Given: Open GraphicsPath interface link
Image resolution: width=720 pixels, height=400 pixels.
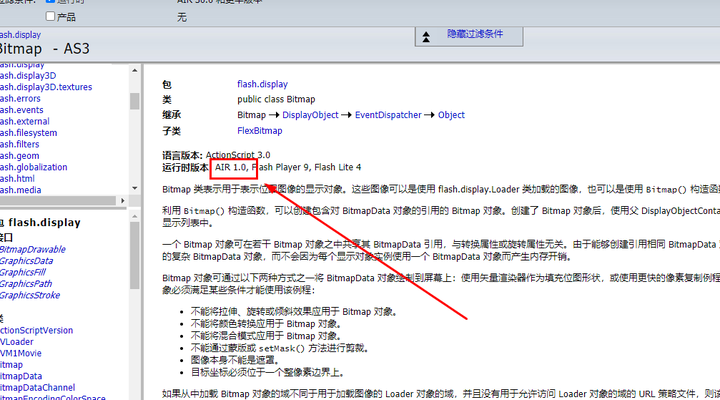Looking at the screenshot, I should [26, 284].
